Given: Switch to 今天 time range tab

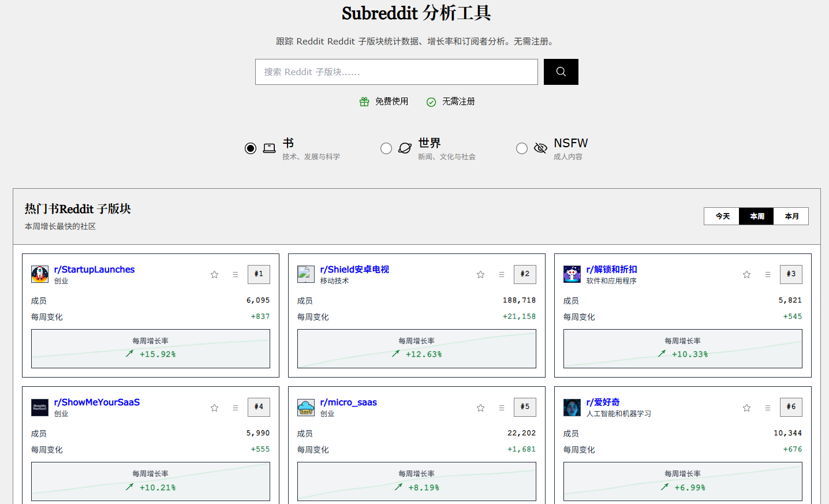Looking at the screenshot, I should (x=722, y=216).
